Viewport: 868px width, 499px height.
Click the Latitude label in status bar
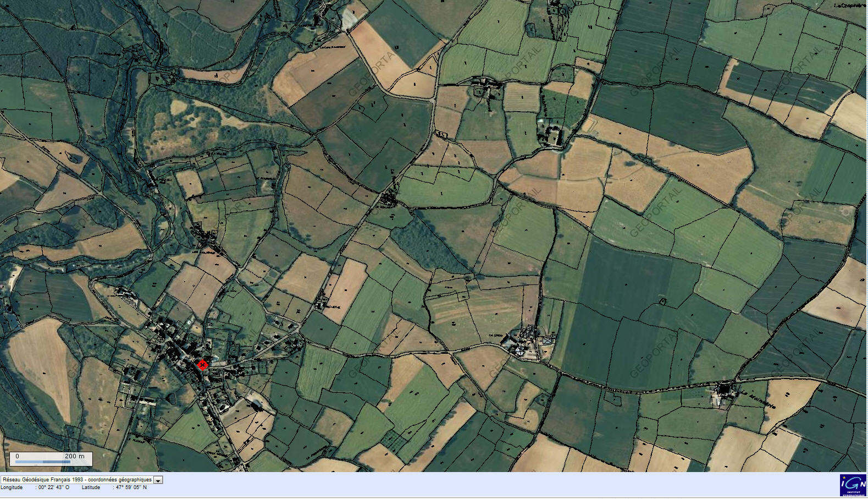pyautogui.click(x=91, y=487)
